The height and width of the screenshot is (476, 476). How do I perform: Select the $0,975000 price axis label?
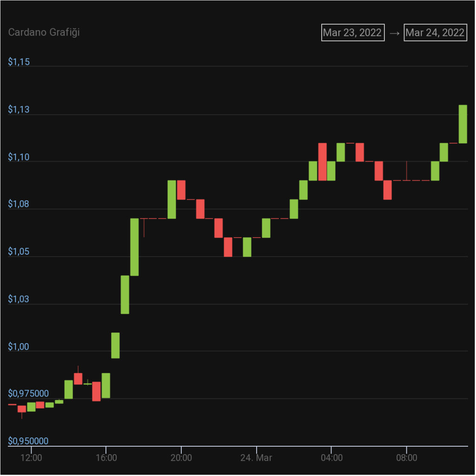(28, 394)
